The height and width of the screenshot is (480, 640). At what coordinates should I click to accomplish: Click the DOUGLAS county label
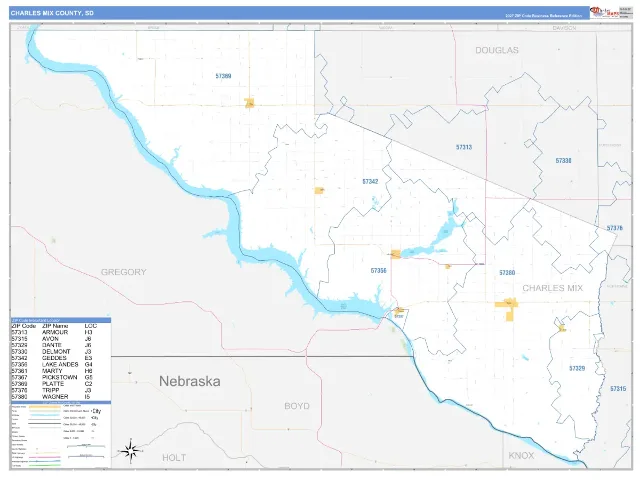click(497, 50)
